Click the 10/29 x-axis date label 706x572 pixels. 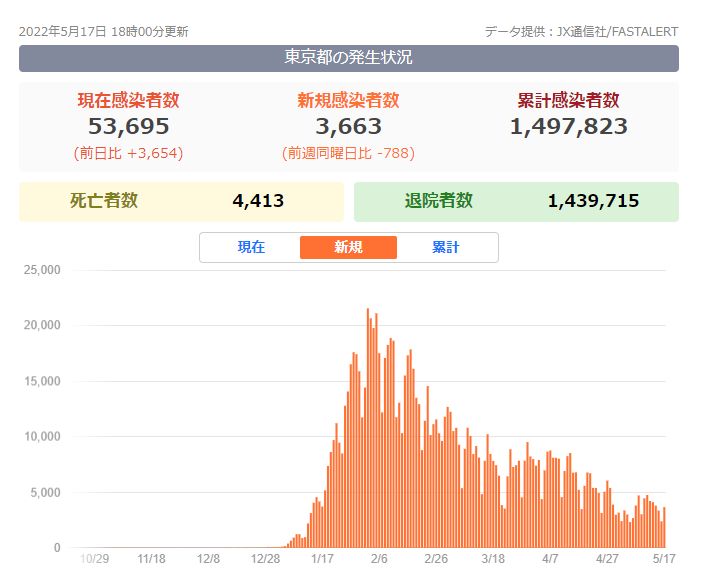[95, 559]
